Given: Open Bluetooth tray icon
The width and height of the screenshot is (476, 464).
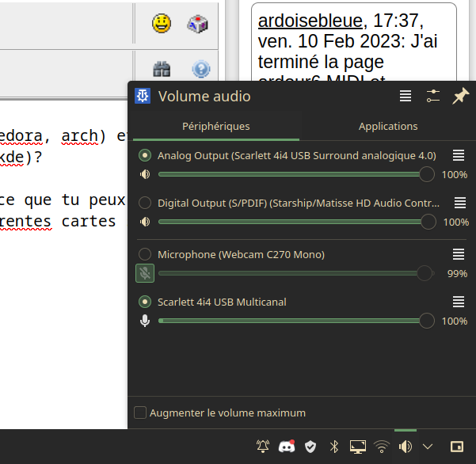Looking at the screenshot, I should click(334, 447).
